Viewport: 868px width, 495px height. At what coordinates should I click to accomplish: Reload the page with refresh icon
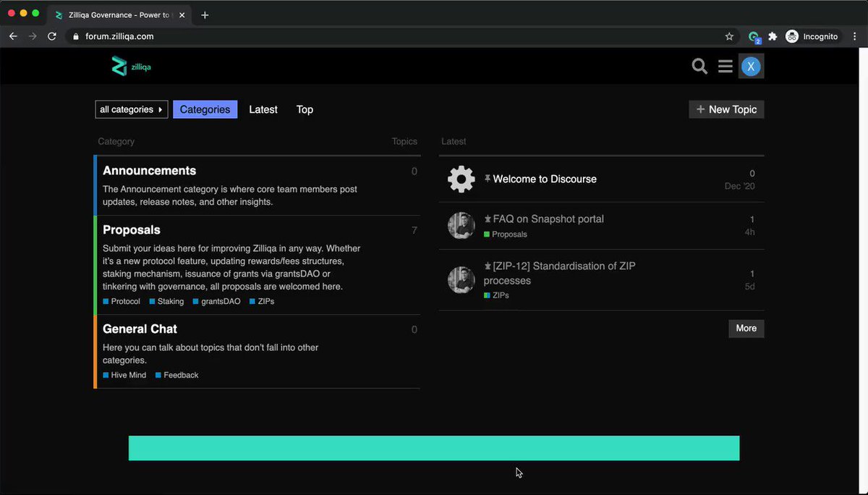click(52, 36)
